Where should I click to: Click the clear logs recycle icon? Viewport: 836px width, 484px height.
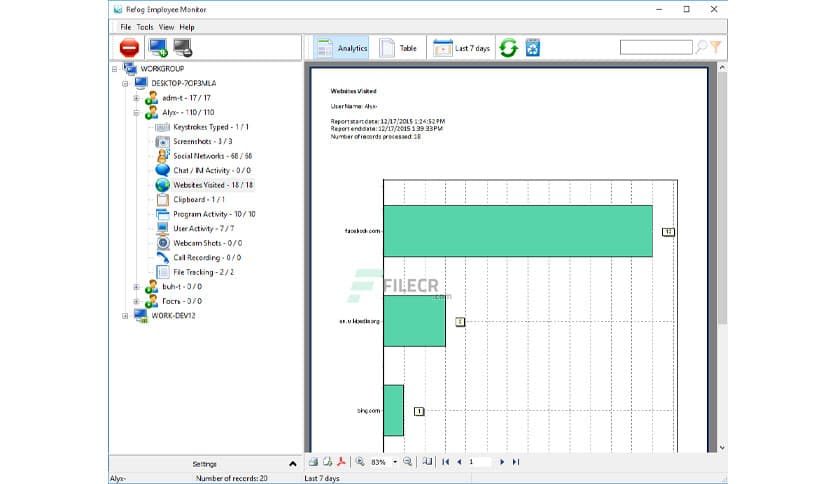(533, 48)
